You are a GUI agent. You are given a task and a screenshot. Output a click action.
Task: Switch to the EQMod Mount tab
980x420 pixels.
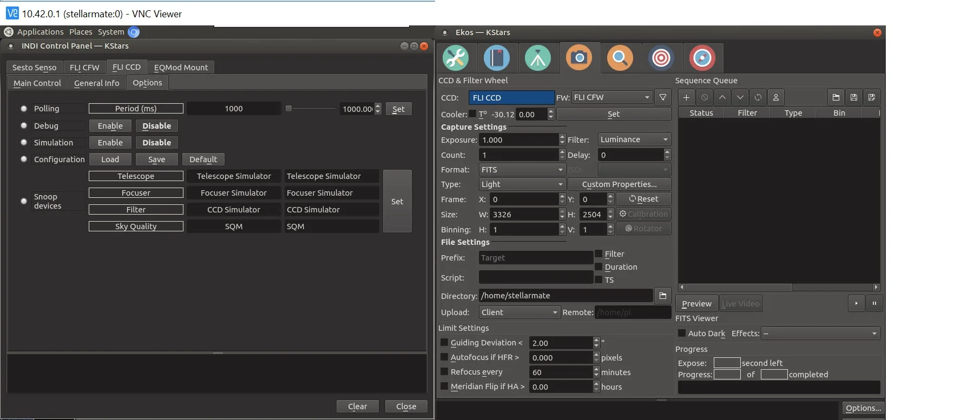pyautogui.click(x=181, y=67)
